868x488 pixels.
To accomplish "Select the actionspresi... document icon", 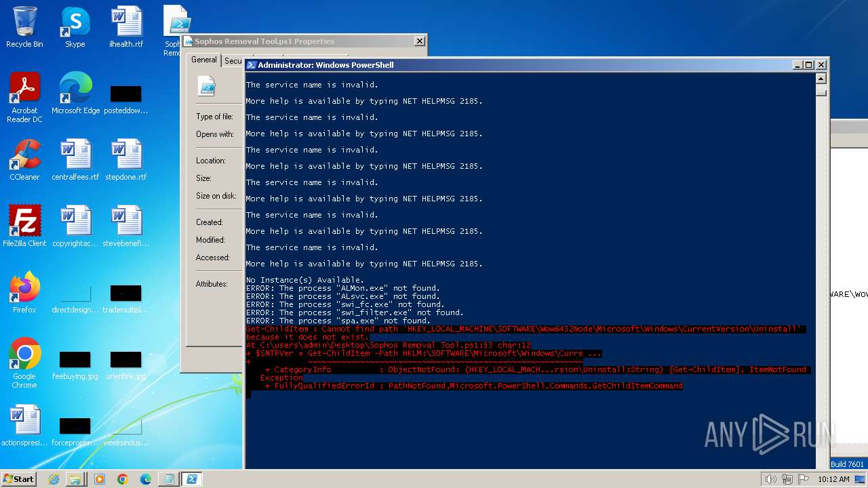I will pyautogui.click(x=24, y=426).
